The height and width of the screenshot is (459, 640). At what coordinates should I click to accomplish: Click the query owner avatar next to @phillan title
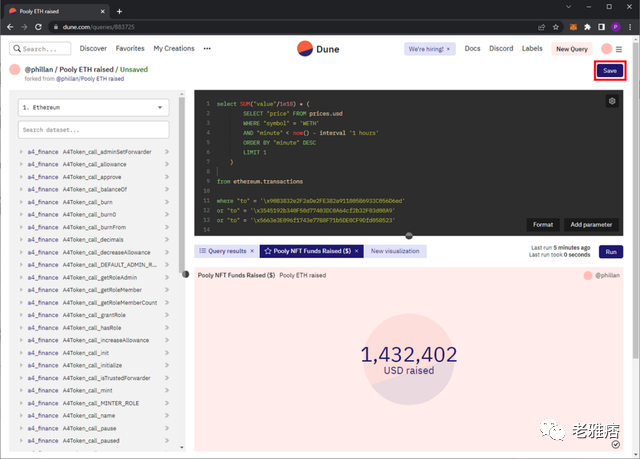(x=15, y=69)
